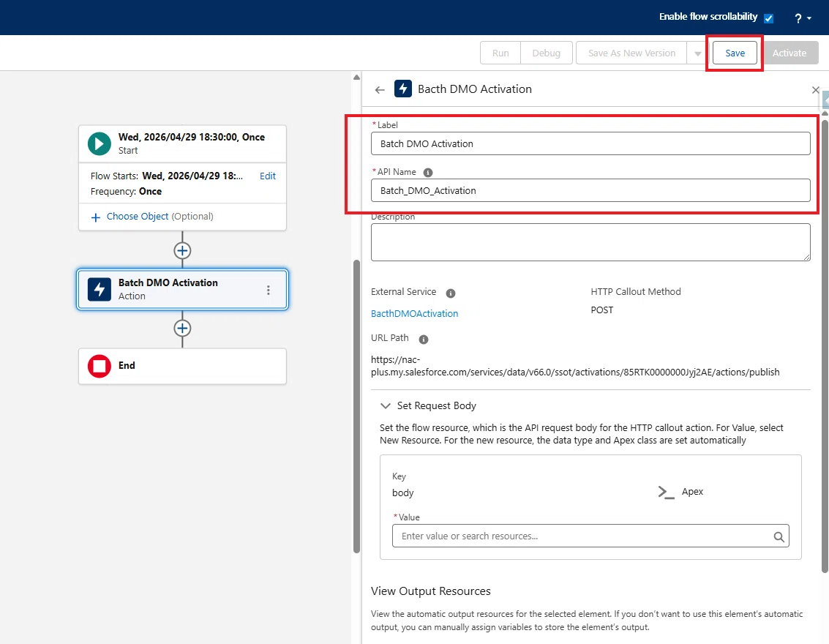The image size is (829, 644).
Task: Click the 'body' key text
Action: tap(403, 493)
